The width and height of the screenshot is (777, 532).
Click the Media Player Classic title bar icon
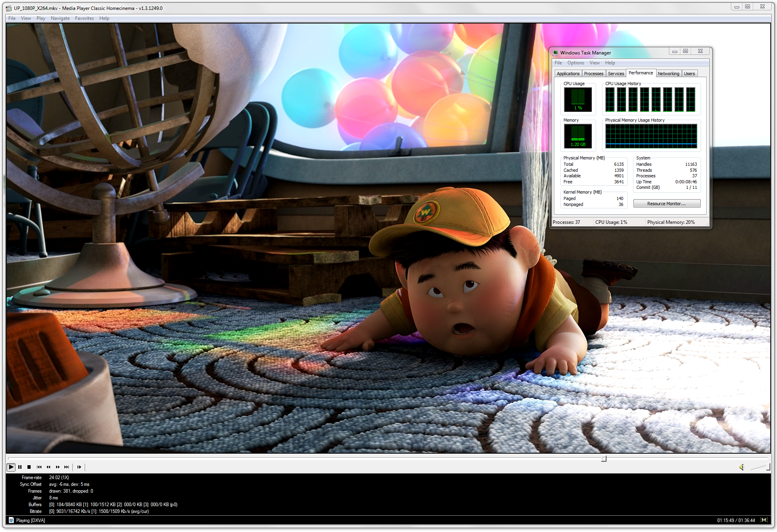pyautogui.click(x=9, y=8)
